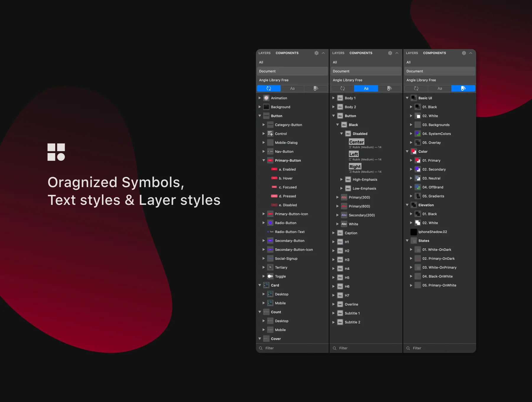Click the 02. Secondary purple color swatch

tap(418, 169)
